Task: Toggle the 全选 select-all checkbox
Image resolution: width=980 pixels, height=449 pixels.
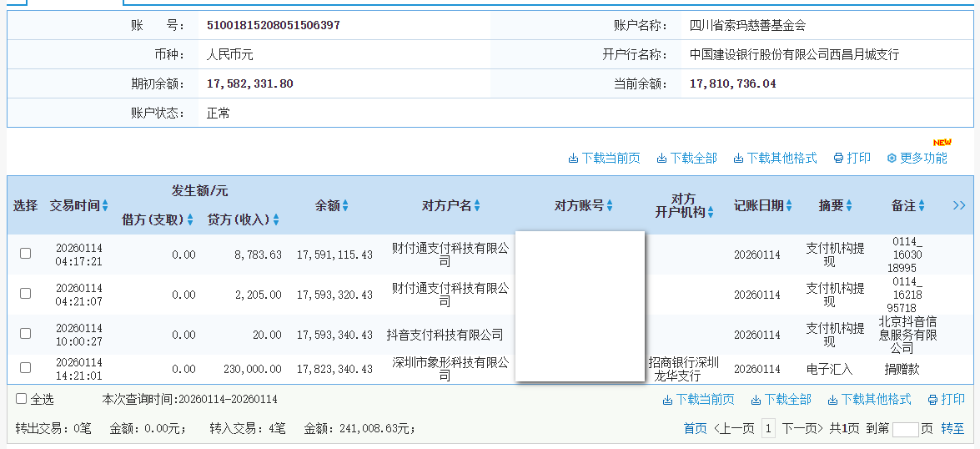Action: click(22, 399)
